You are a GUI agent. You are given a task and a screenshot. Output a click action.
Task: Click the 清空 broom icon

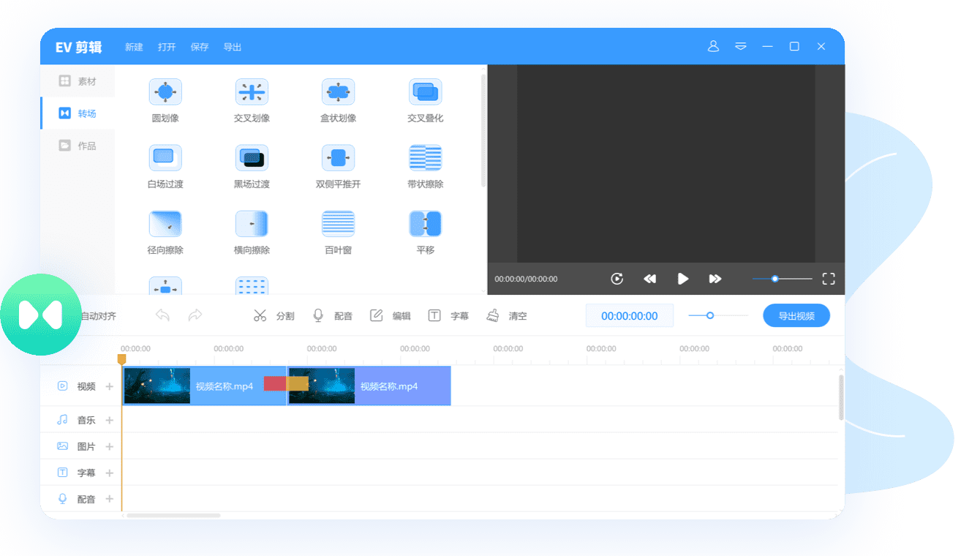pos(494,316)
